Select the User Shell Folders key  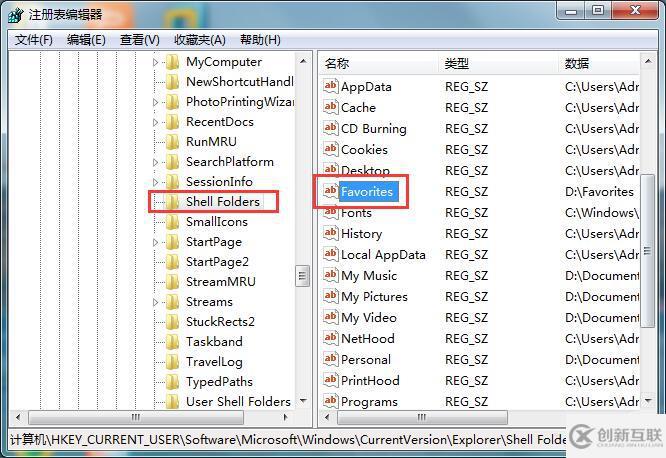coord(238,402)
